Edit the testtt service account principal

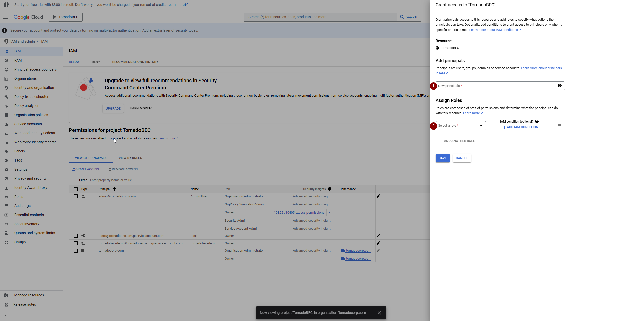click(378, 236)
